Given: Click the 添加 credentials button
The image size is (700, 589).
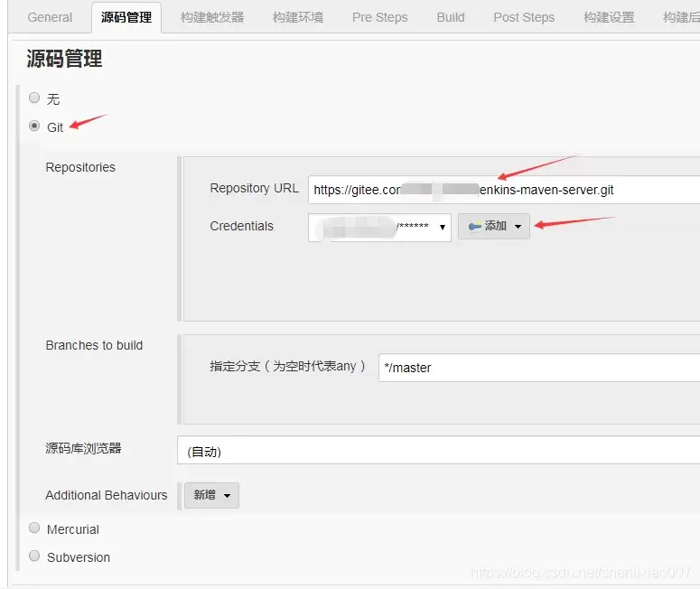Looking at the screenshot, I should tap(494, 227).
